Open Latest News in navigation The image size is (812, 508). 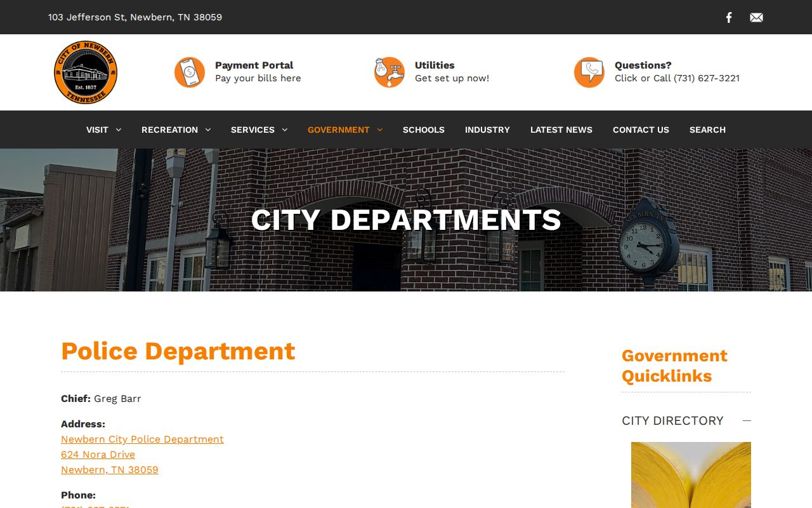[x=561, y=130]
